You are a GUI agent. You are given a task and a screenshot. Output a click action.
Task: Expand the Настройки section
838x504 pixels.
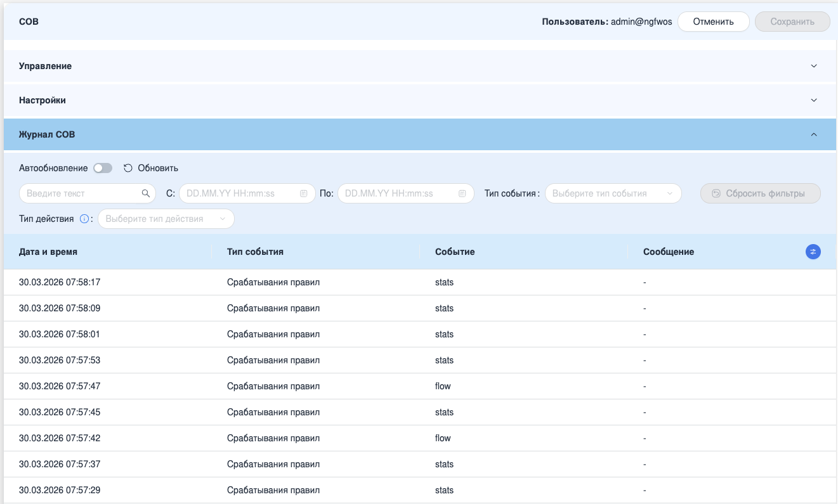[420, 100]
